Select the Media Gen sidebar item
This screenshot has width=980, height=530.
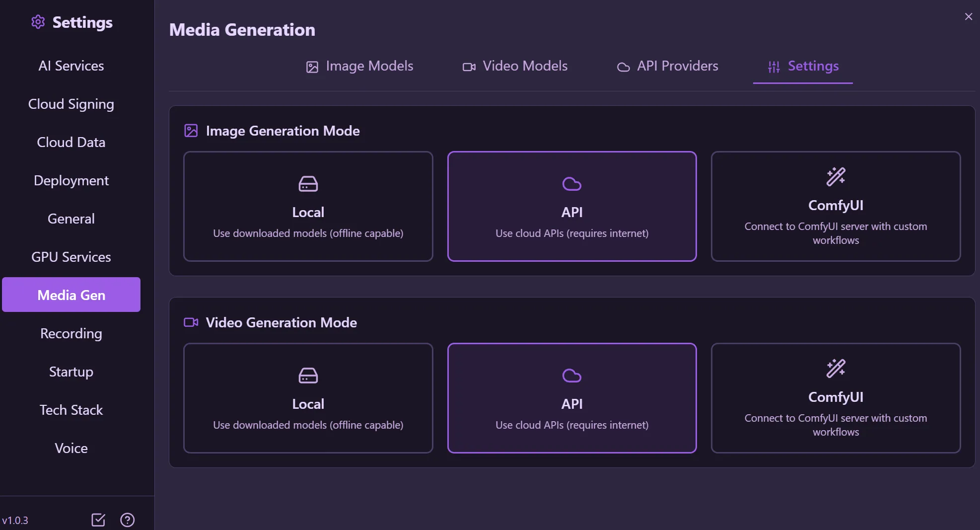click(x=71, y=295)
